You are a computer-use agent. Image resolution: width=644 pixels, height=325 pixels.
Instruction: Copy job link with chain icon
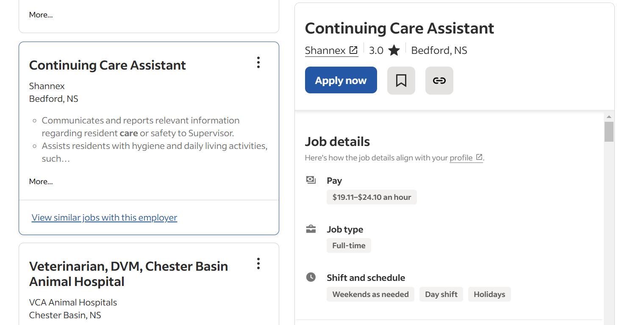pyautogui.click(x=439, y=81)
